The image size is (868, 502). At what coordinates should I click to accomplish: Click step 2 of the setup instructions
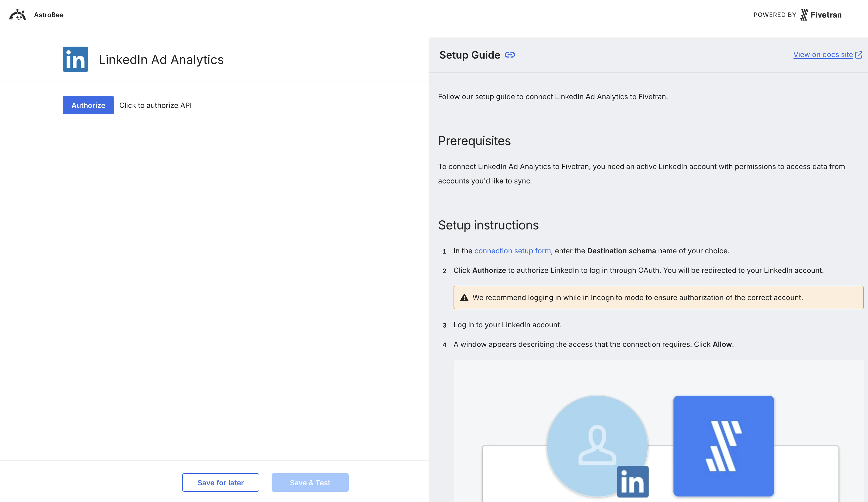click(638, 270)
